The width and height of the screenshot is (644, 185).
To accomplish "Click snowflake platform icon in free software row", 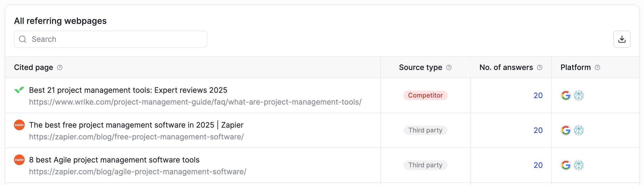I will click(579, 130).
